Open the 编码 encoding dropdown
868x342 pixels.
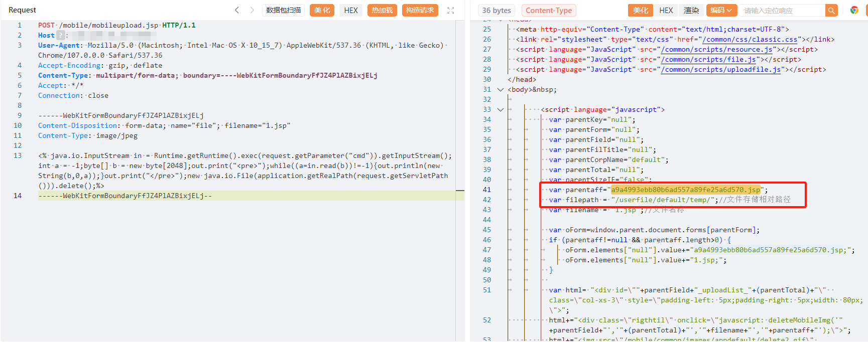721,10
